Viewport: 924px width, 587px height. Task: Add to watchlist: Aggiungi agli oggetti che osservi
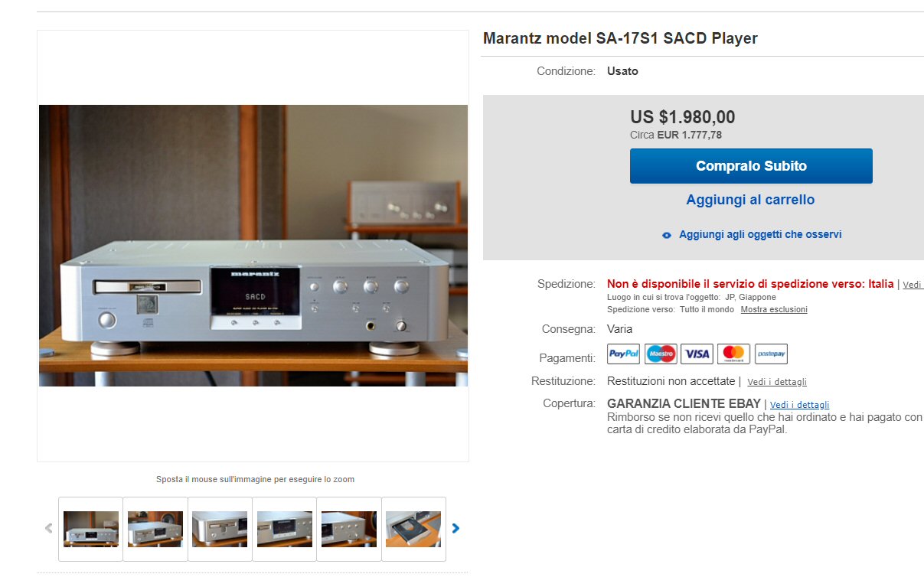[760, 235]
